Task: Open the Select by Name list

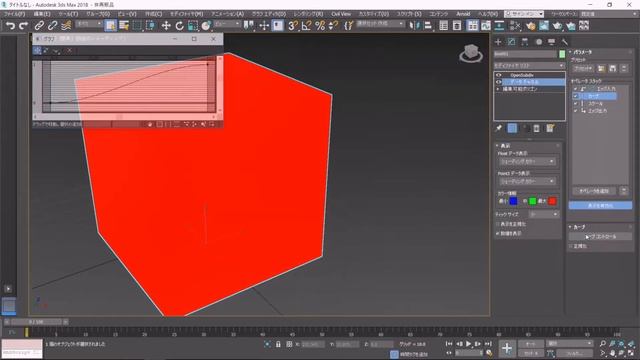Action: [124, 26]
